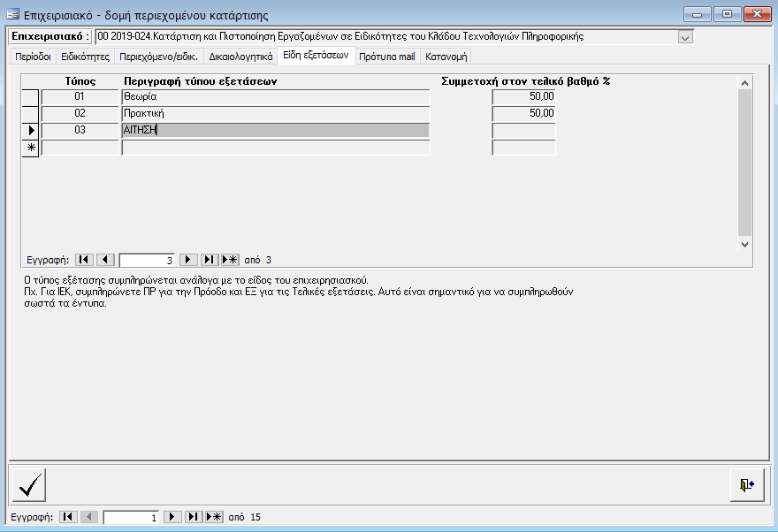Select row 01 using its record selector
This screenshot has width=778, height=532.
pyautogui.click(x=31, y=96)
